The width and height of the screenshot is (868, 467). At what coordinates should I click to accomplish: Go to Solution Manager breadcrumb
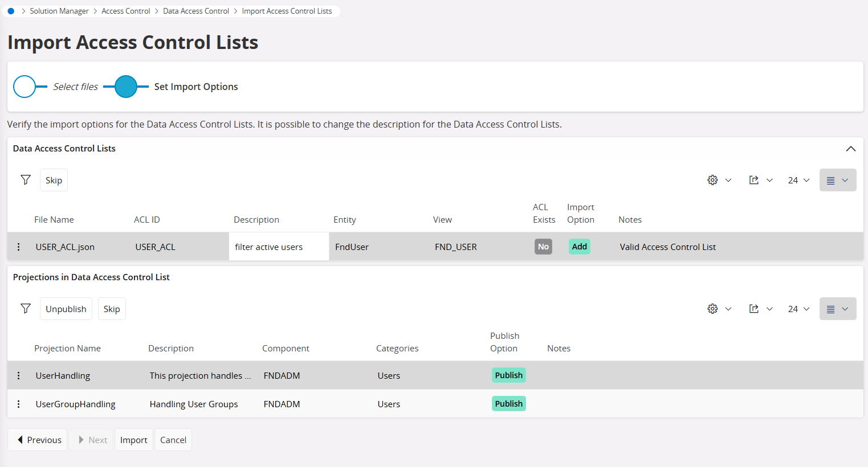coord(59,11)
